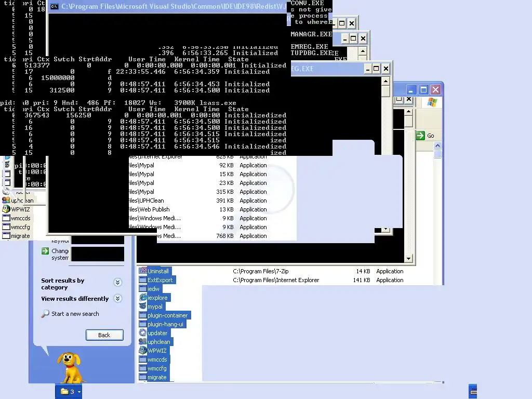The image size is (532, 399).
Task: Select the plugin-container file icon
Action: pyautogui.click(x=143, y=315)
